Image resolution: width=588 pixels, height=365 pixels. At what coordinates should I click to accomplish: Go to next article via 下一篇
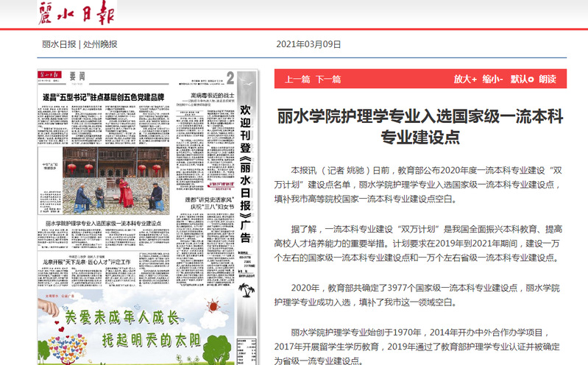[328, 79]
